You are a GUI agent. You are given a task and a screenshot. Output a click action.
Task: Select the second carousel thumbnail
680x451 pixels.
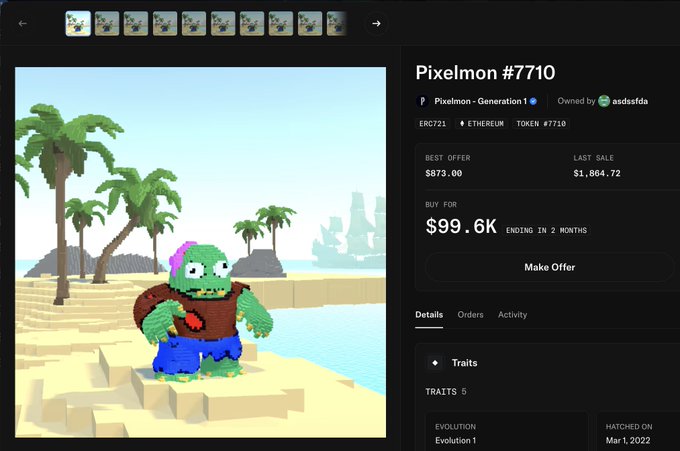[107, 23]
